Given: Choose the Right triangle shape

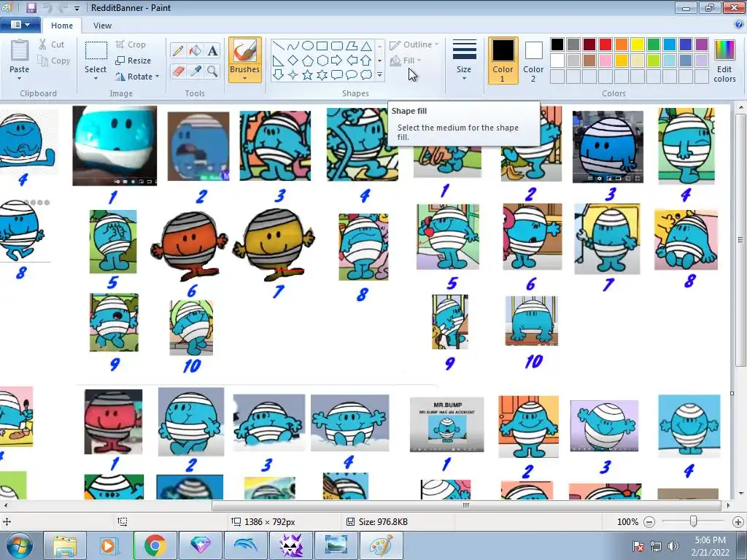Looking at the screenshot, I should (279, 61).
